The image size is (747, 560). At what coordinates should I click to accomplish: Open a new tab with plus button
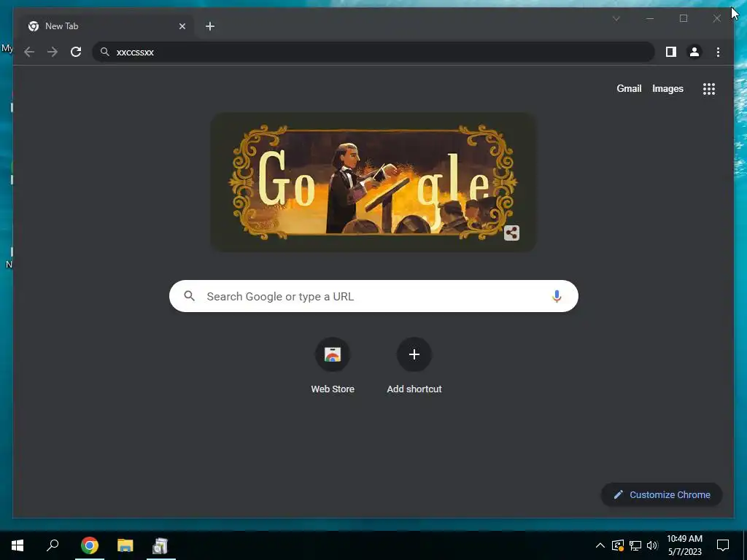(x=210, y=26)
